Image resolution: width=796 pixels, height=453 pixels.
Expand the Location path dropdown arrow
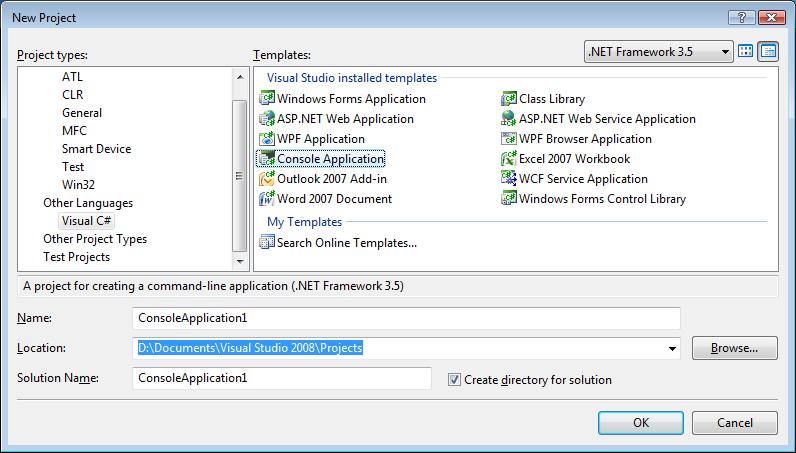point(672,348)
